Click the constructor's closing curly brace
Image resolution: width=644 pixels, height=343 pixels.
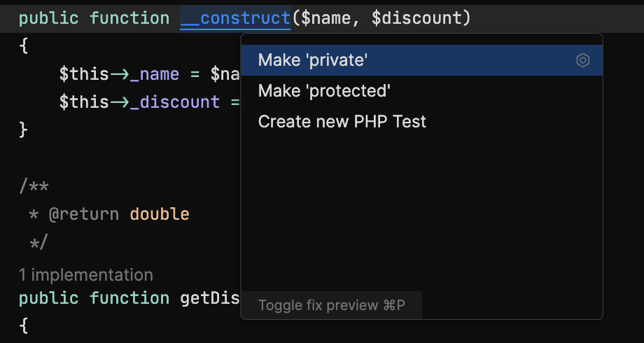pyautogui.click(x=23, y=129)
